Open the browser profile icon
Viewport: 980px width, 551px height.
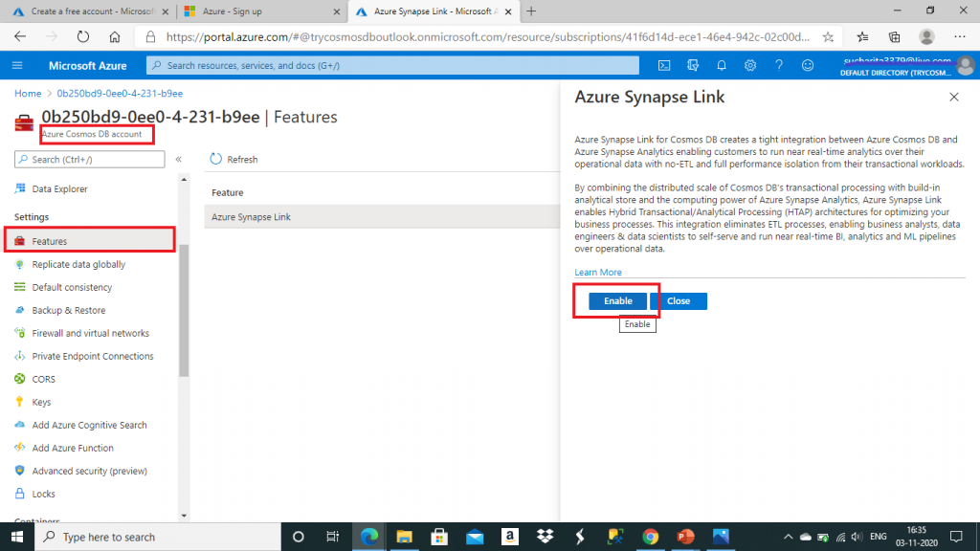click(x=926, y=37)
